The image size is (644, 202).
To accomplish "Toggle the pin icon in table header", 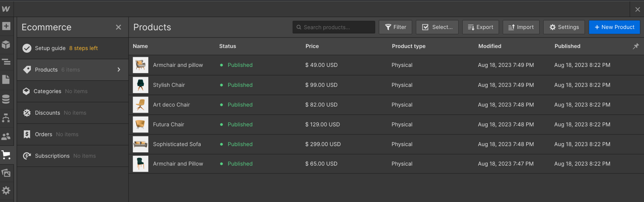I will pyautogui.click(x=636, y=46).
